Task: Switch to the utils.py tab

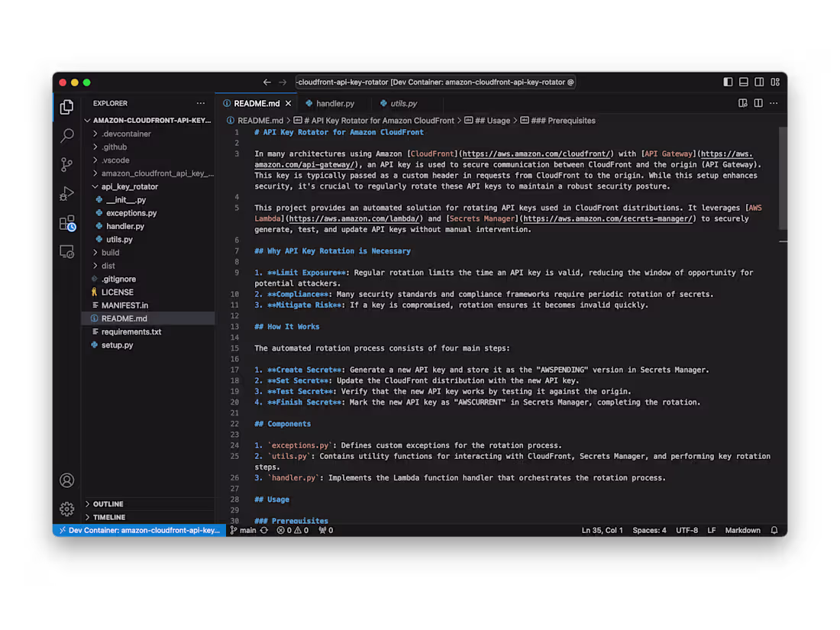Action: pos(399,102)
